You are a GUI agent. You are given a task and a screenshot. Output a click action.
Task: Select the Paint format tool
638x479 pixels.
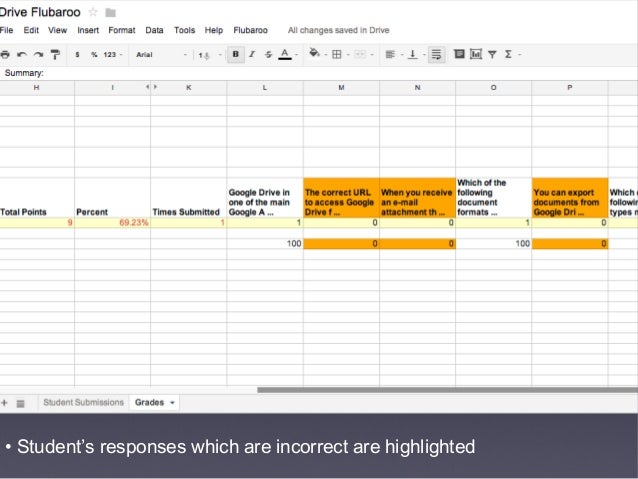(55, 54)
